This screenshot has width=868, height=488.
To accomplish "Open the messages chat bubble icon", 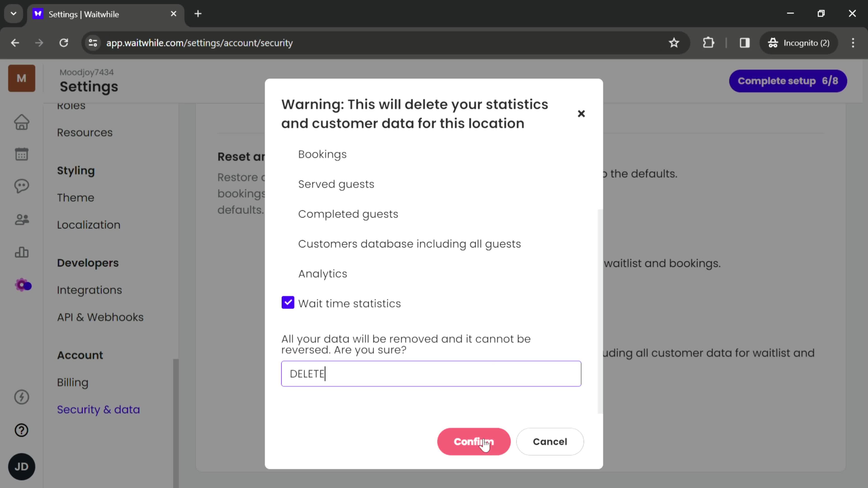I will pos(21,186).
